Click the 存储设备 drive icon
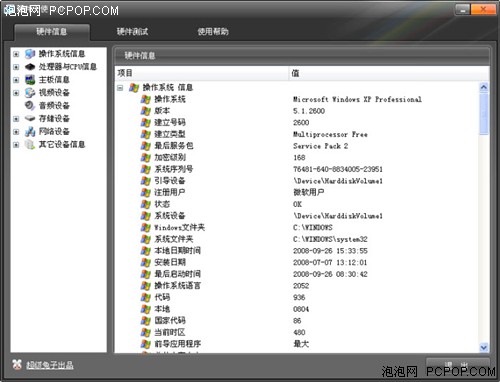The width and height of the screenshot is (500, 382). [x=30, y=118]
